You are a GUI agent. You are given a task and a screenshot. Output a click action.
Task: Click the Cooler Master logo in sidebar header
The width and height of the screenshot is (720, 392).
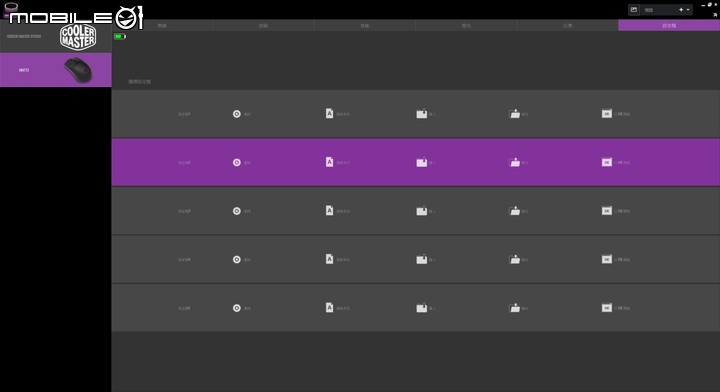pyautogui.click(x=78, y=37)
